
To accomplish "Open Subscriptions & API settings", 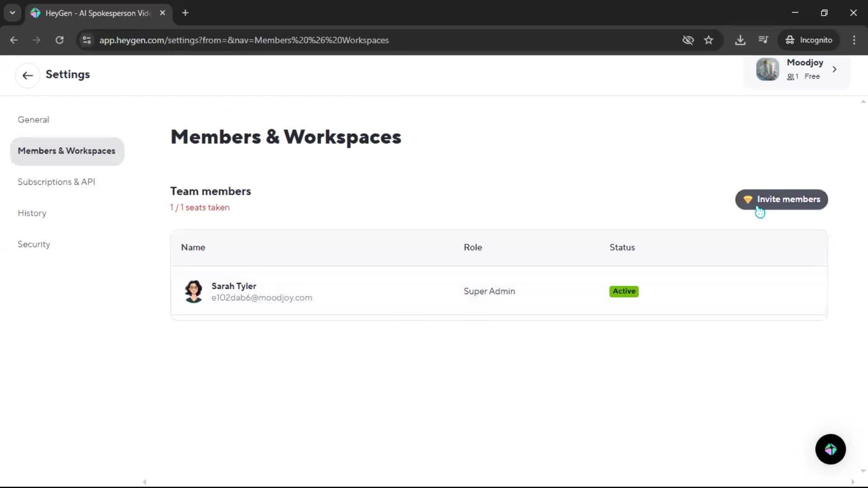I will pyautogui.click(x=57, y=182).
